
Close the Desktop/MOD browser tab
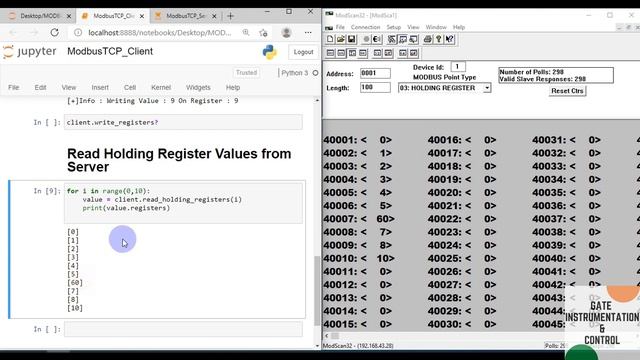coord(69,16)
